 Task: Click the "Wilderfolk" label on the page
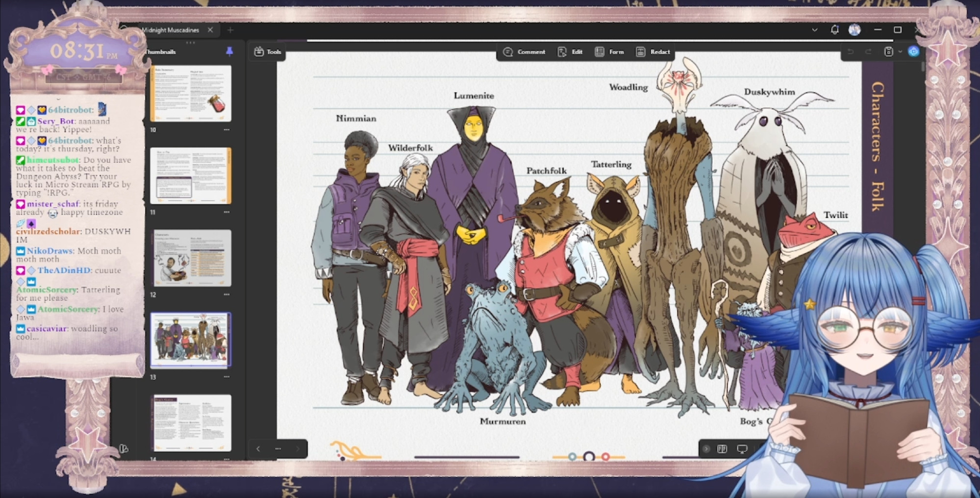[410, 148]
